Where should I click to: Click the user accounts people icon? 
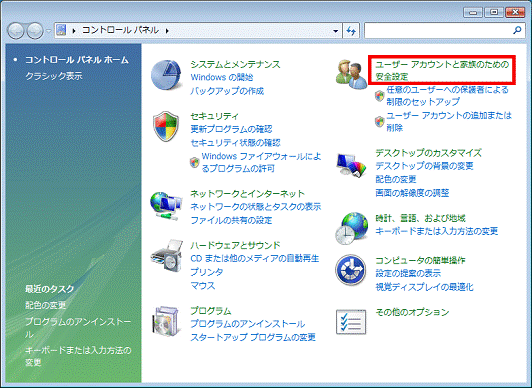click(351, 74)
